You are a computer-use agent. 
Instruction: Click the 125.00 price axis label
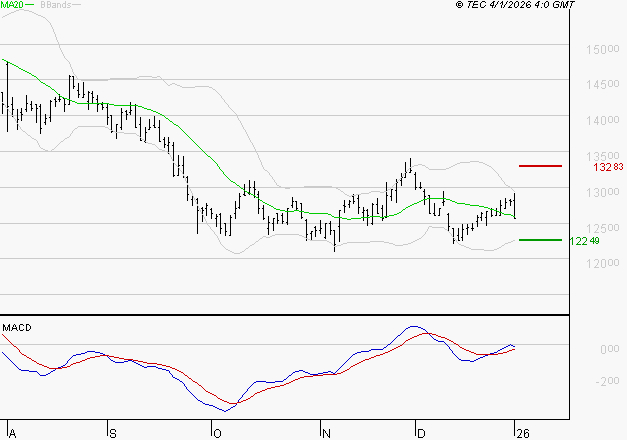click(603, 228)
